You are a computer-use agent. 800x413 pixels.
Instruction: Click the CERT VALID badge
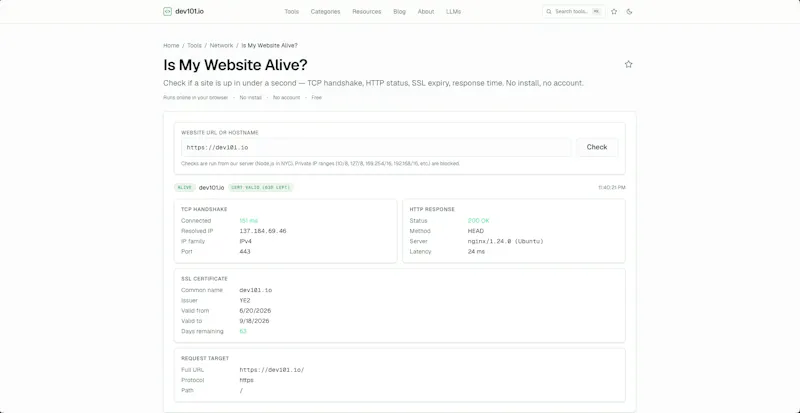tap(261, 187)
